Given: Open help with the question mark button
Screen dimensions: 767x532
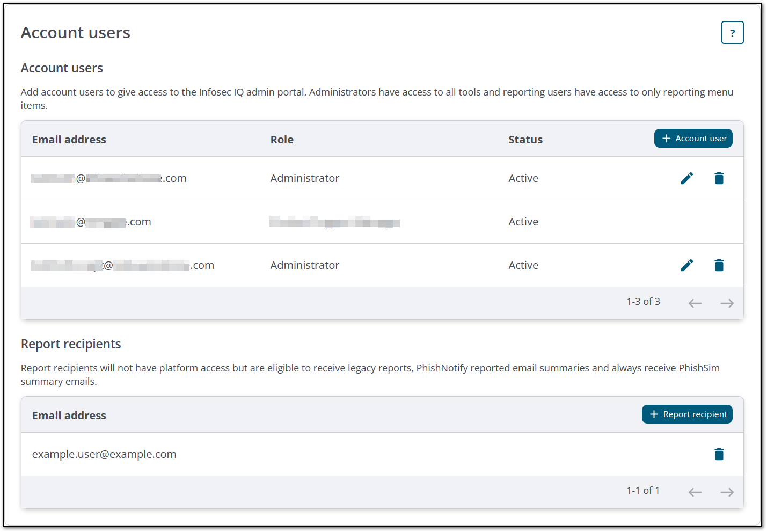Looking at the screenshot, I should 732,32.
